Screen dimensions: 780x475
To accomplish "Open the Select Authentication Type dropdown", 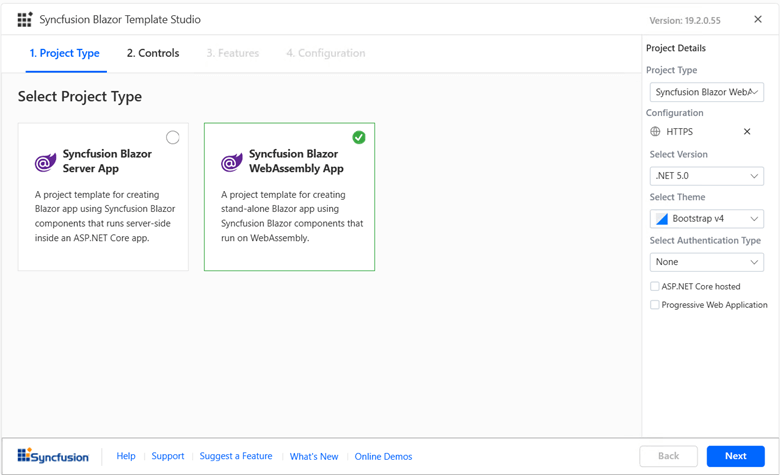I will (x=706, y=262).
